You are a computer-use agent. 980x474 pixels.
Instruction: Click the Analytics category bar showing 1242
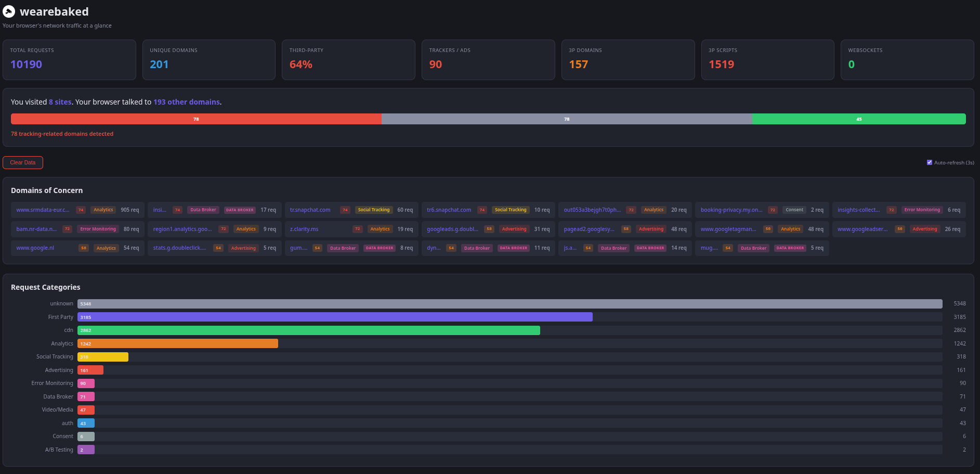tap(178, 343)
